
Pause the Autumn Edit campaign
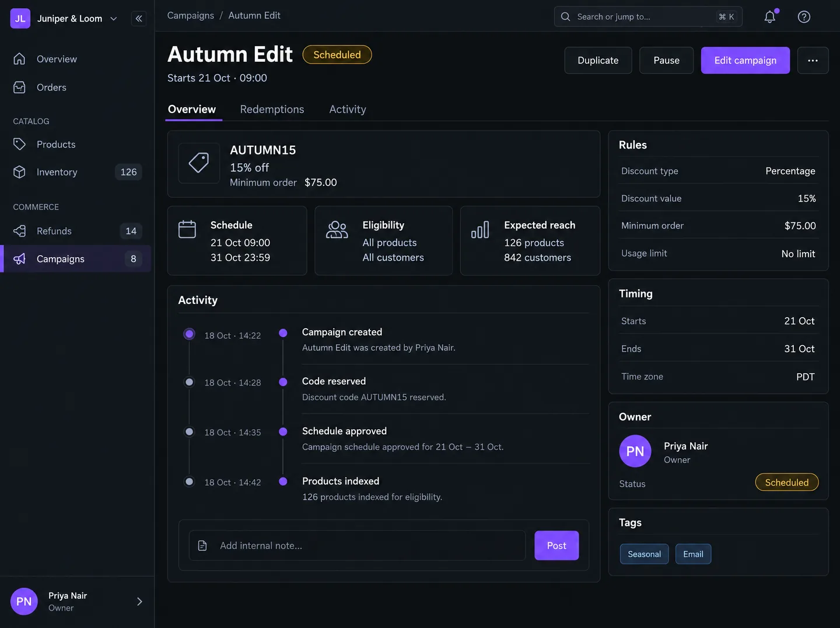pyautogui.click(x=667, y=61)
